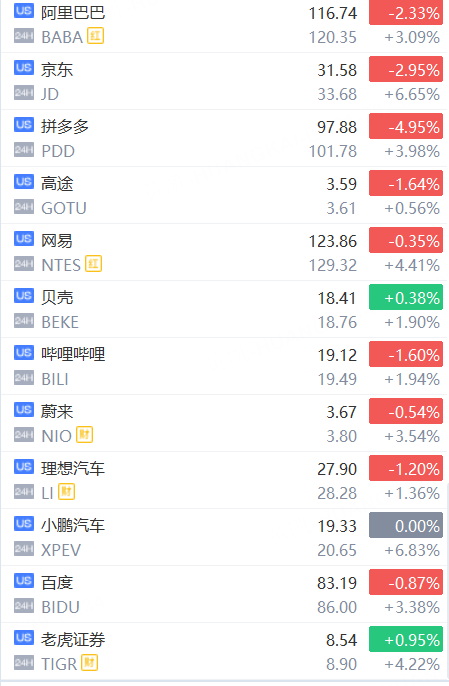Select the 网易 price 123.86

coord(333,241)
